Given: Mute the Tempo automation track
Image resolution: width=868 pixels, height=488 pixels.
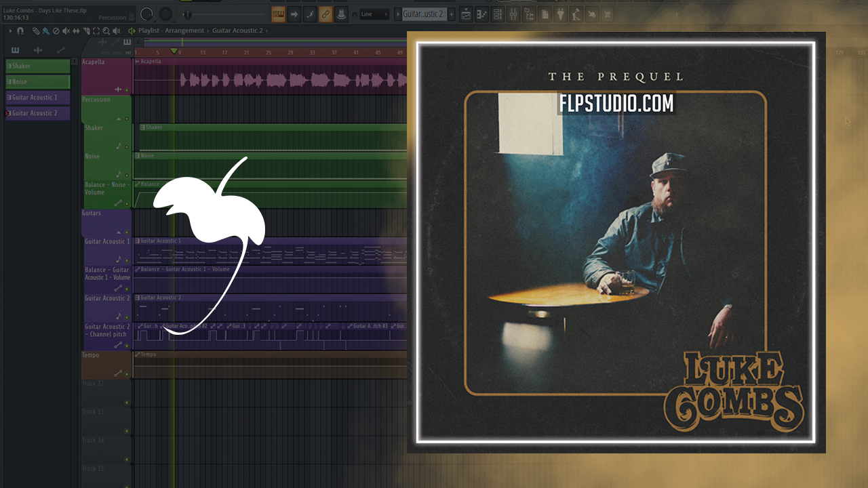Looking at the screenshot, I should tap(126, 374).
